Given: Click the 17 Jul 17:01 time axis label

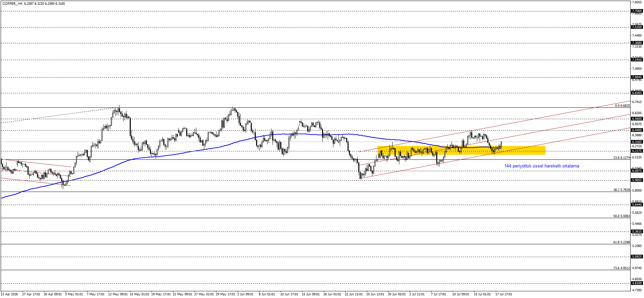Looking at the screenshot, I should [504, 294].
